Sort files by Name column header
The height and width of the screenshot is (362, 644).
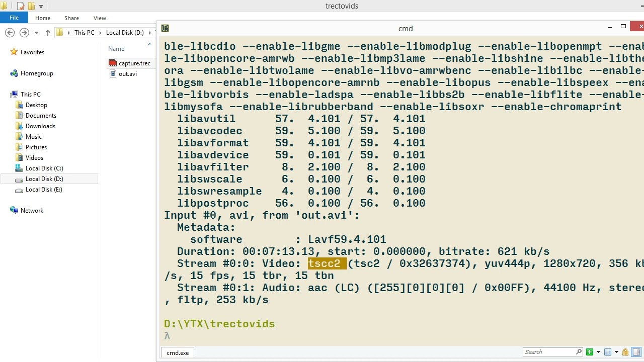pyautogui.click(x=116, y=49)
